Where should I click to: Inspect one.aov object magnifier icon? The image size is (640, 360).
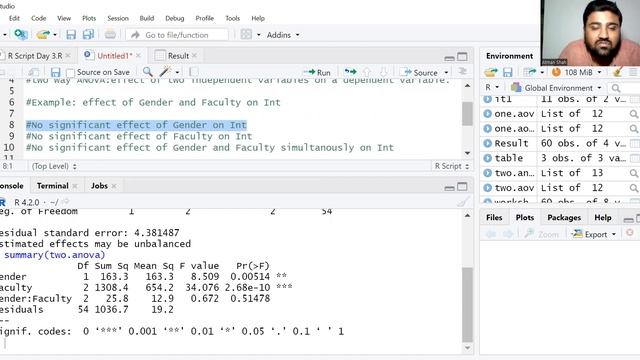click(633, 114)
